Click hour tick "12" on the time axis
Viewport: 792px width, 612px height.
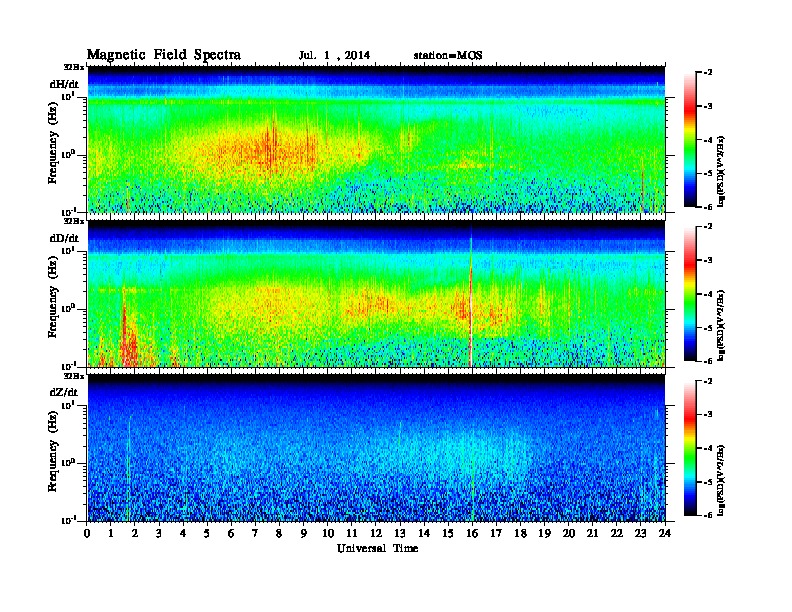(376, 534)
